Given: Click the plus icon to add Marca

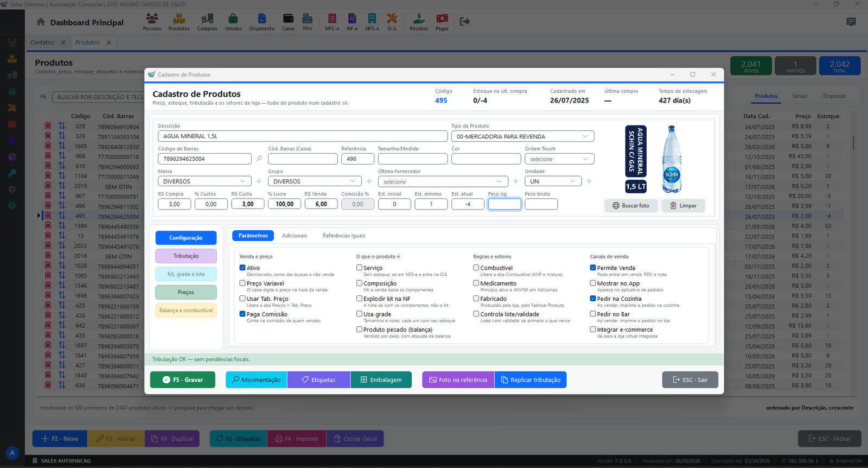Looking at the screenshot, I should [259, 181].
